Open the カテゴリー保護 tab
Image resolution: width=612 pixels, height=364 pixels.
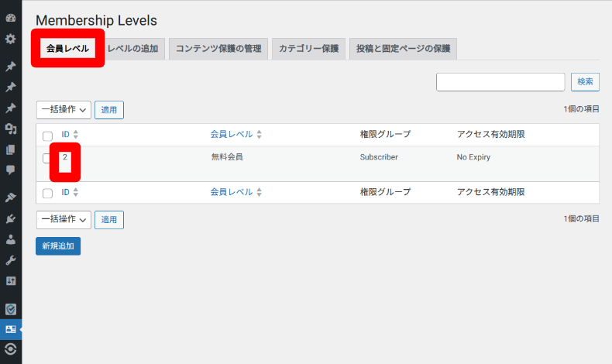click(x=309, y=49)
